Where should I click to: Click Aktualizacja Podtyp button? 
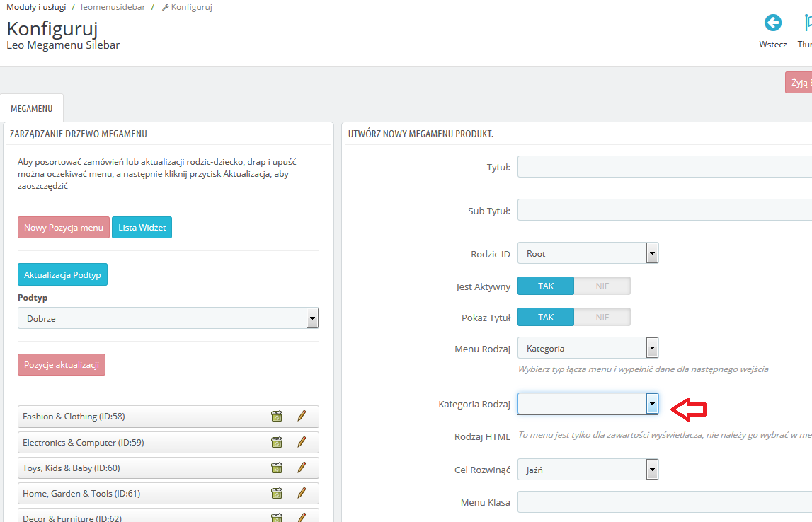(x=63, y=274)
